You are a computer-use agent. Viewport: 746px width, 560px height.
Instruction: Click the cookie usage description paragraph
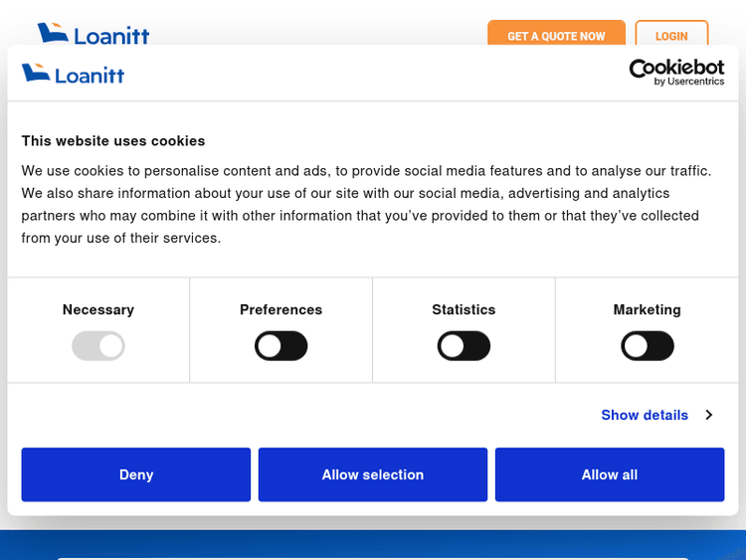tap(366, 204)
